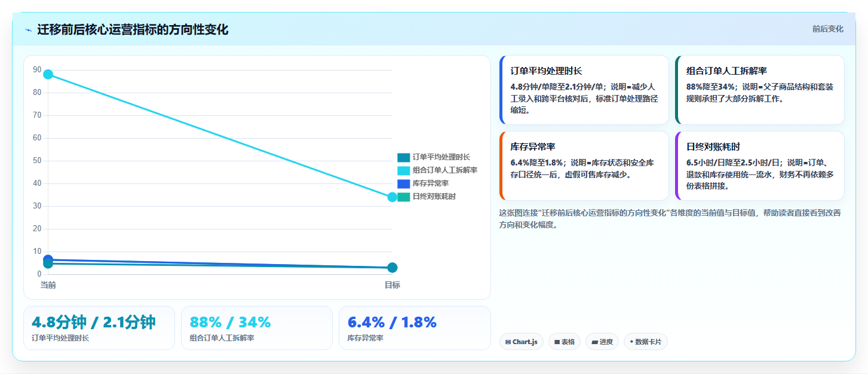Screen dimensions: 868x374
Task: Click the icon inside the Chart.js chip
Action: (508, 342)
